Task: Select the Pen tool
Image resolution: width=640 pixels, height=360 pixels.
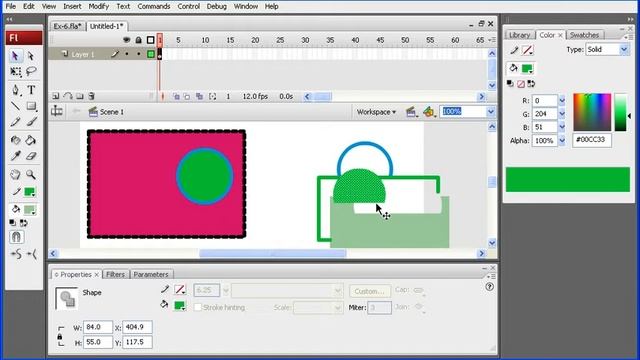Action: (16, 90)
